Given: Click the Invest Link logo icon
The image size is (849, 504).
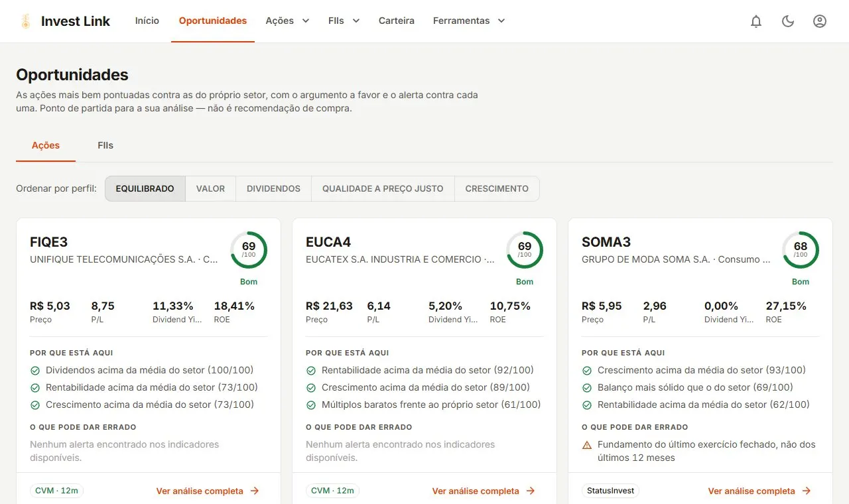Looking at the screenshot, I should point(26,21).
